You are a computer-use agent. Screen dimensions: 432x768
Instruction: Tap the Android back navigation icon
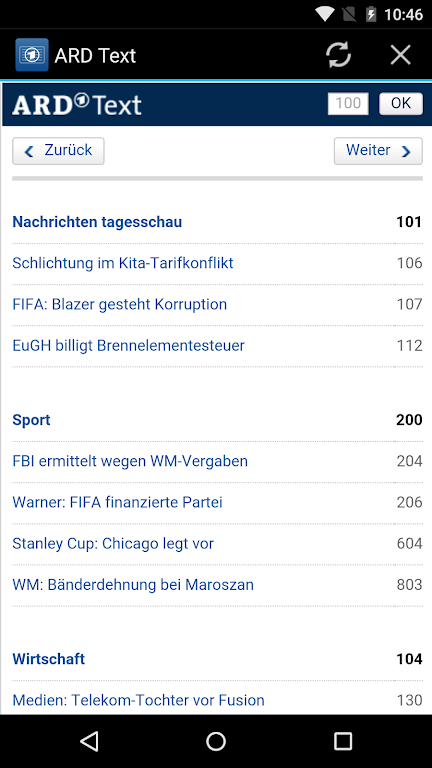pyautogui.click(x=90, y=741)
